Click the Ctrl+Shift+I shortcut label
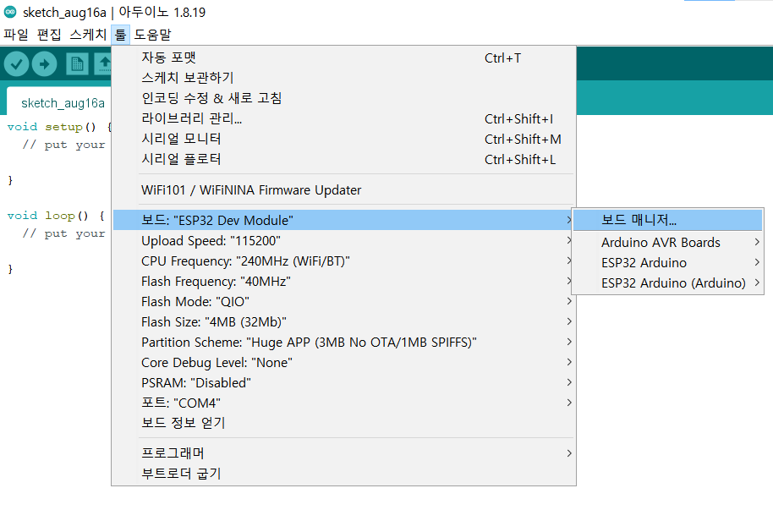The height and width of the screenshot is (532, 773). pyautogui.click(x=518, y=119)
